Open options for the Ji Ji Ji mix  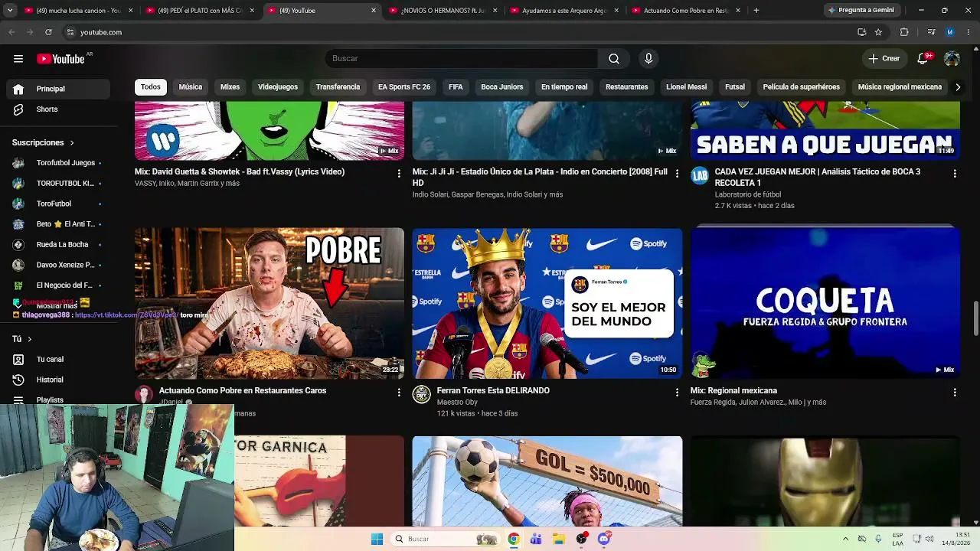click(677, 174)
